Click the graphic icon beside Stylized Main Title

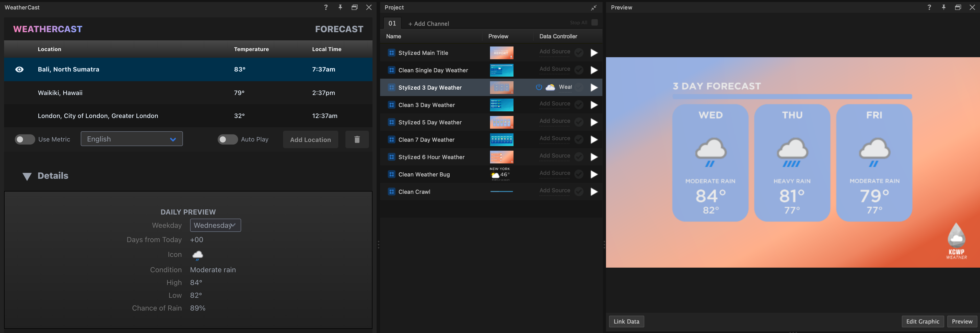pos(391,53)
